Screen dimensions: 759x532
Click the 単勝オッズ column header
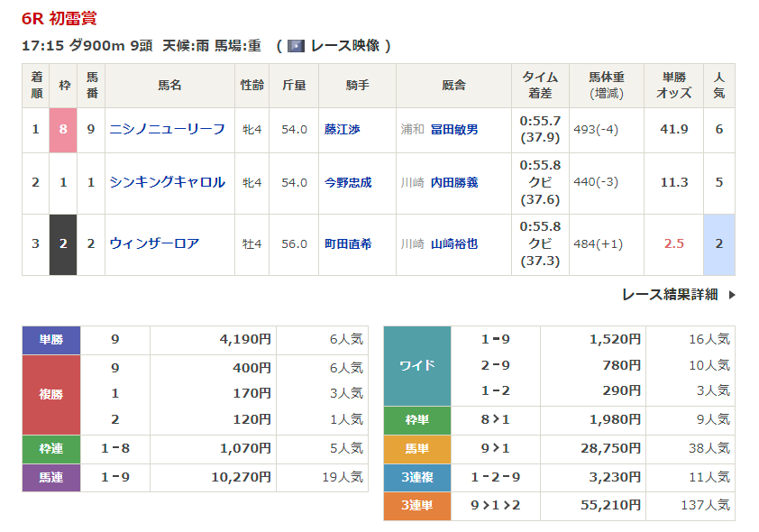[673, 86]
